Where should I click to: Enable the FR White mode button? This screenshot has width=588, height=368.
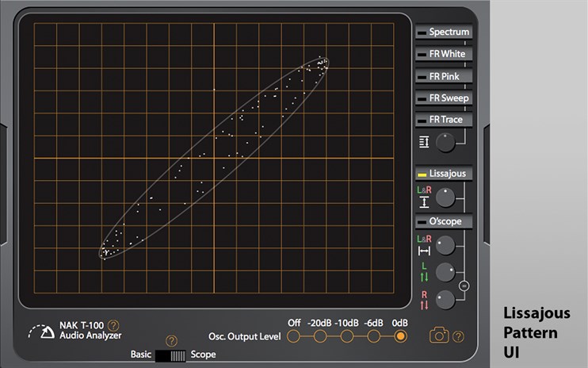point(444,54)
